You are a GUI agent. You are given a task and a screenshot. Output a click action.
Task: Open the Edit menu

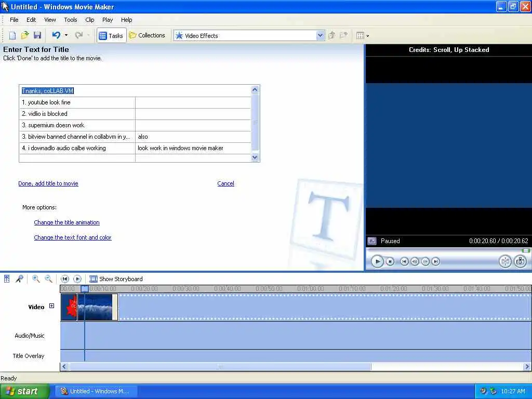point(31,20)
